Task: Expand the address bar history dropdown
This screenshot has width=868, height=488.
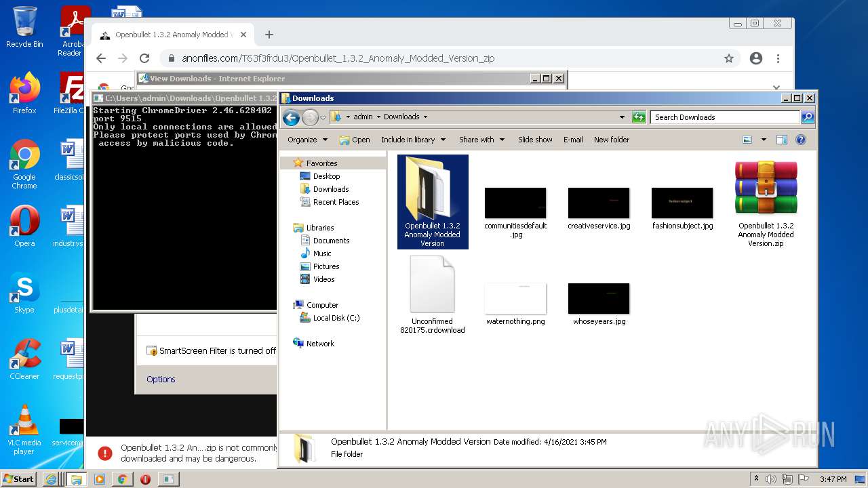Action: pyautogui.click(x=622, y=117)
